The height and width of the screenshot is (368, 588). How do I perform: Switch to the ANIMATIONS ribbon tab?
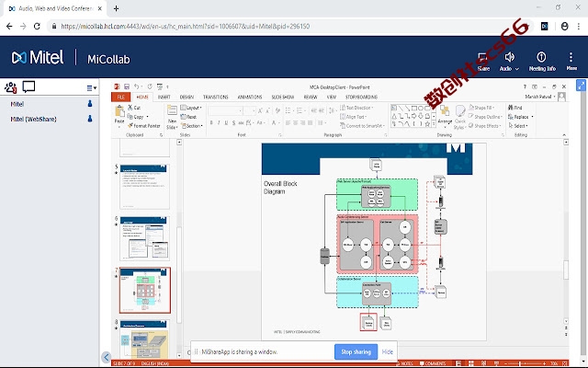pyautogui.click(x=250, y=97)
